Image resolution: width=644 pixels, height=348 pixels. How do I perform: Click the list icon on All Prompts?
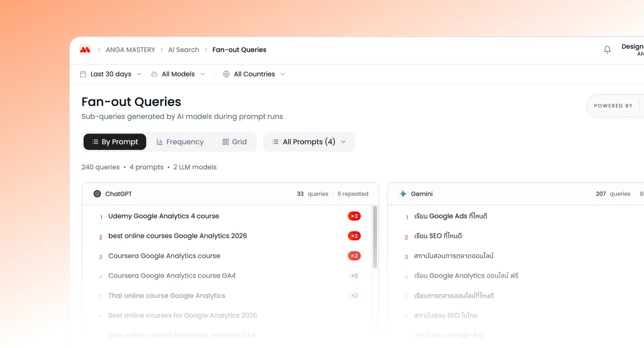pos(276,142)
